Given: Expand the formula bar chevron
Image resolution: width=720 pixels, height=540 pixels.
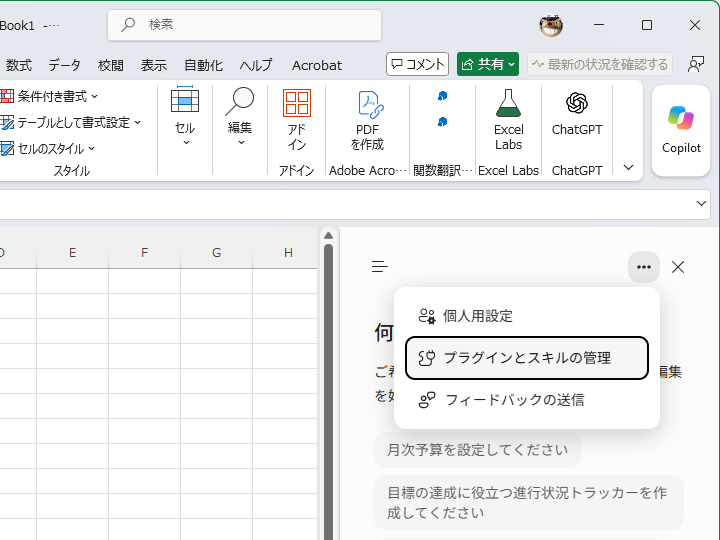Looking at the screenshot, I should point(701,203).
